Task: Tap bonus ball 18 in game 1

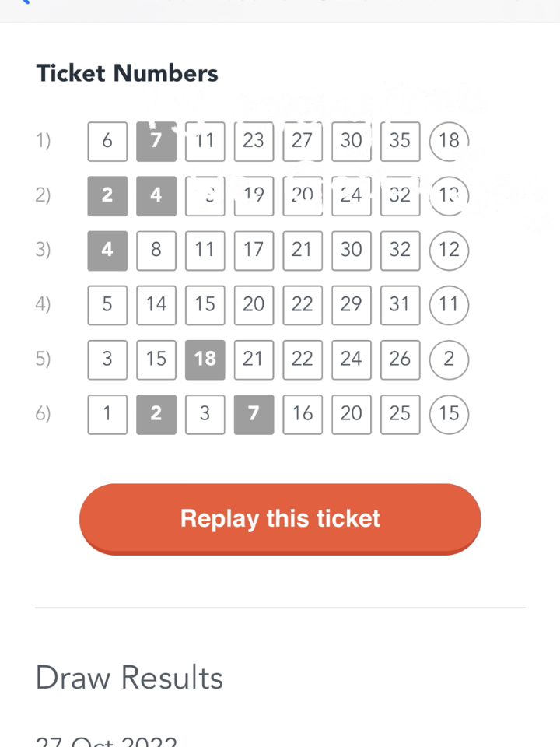Action: click(449, 142)
